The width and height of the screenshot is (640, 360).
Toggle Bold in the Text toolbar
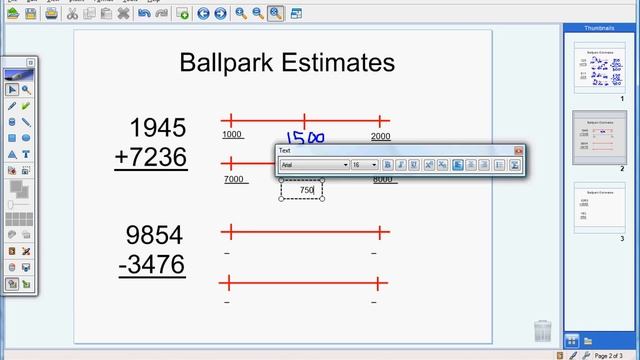tap(387, 164)
